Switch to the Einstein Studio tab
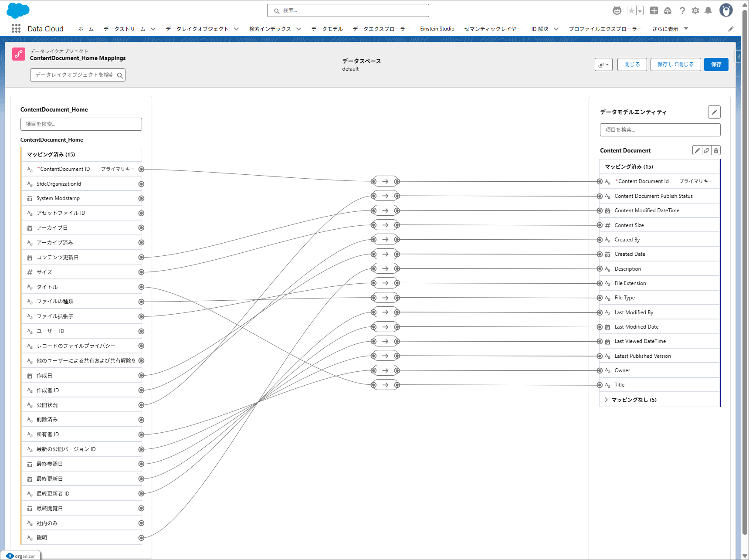Image resolution: width=749 pixels, height=560 pixels. coord(437,29)
